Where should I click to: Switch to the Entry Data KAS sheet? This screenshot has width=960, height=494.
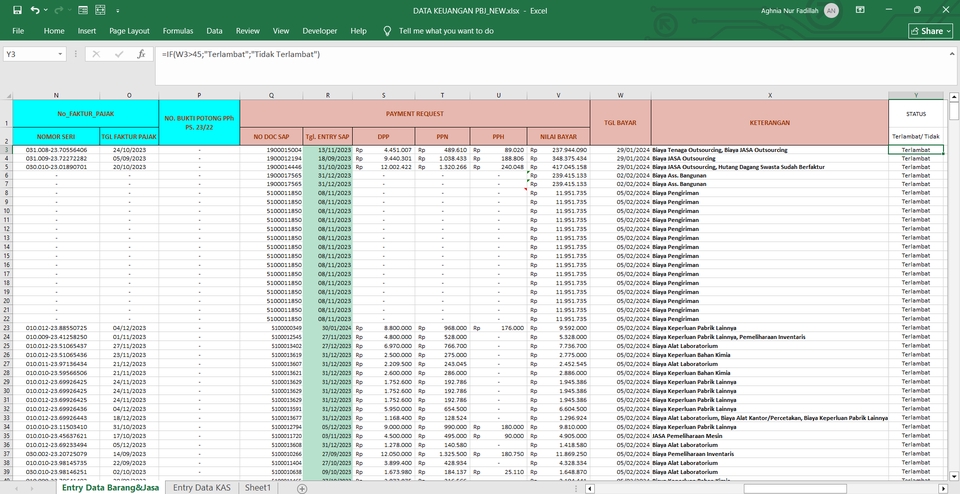[x=201, y=488]
